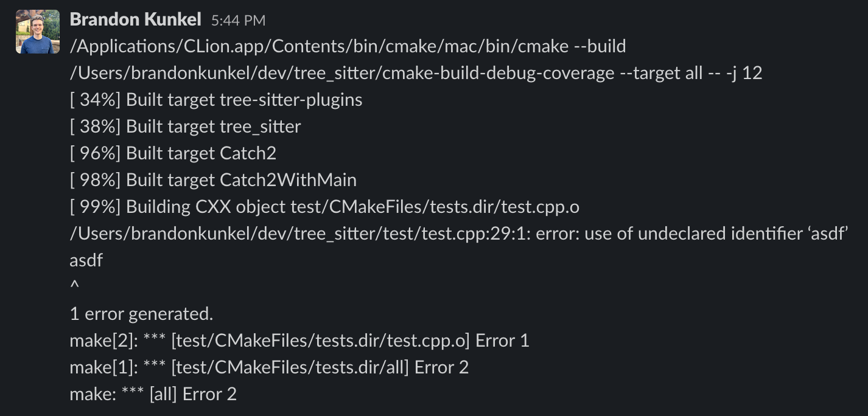The image size is (868, 416).
Task: Click the "--target all" argument text
Action: tap(660, 73)
